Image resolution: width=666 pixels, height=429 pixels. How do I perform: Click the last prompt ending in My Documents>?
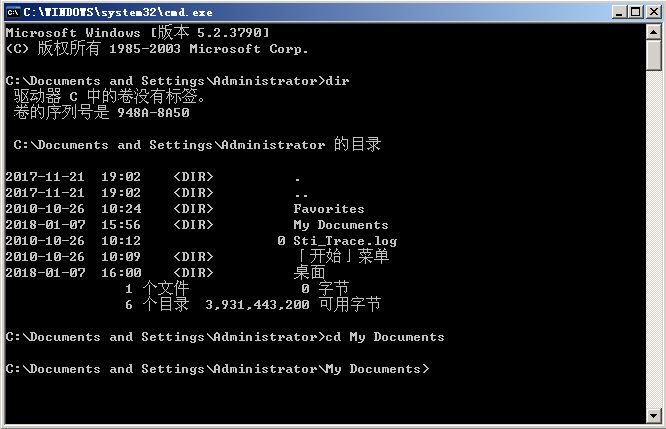(x=217, y=369)
